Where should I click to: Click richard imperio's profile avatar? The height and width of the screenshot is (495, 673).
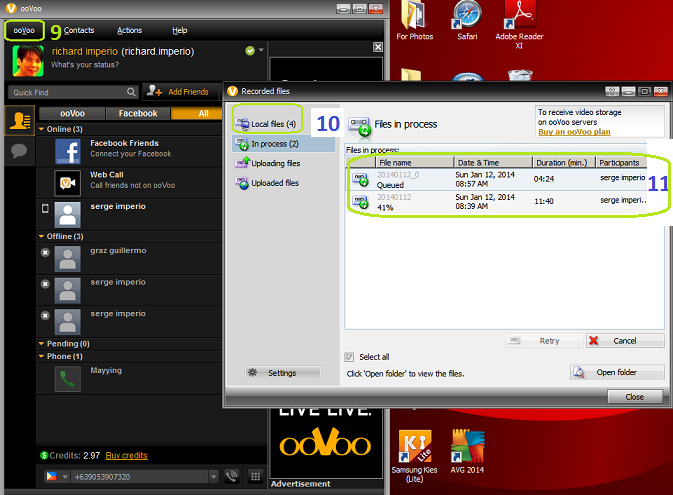click(28, 61)
